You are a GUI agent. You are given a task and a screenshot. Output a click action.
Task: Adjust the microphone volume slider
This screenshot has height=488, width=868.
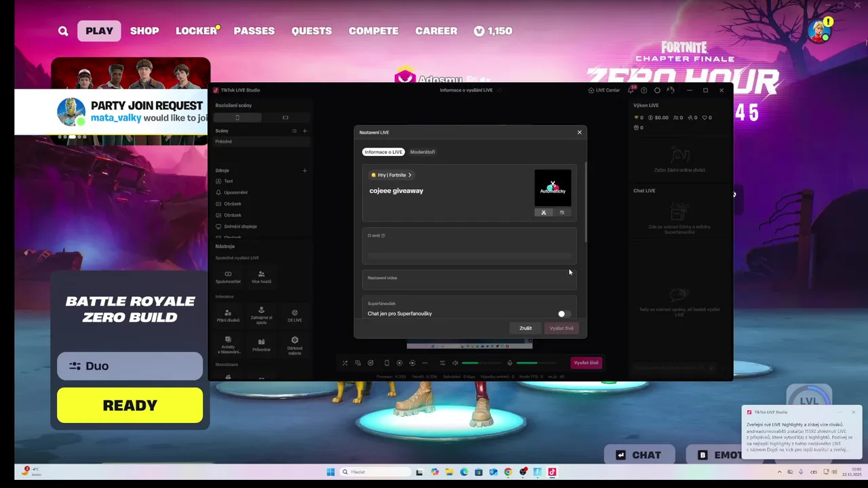click(536, 363)
